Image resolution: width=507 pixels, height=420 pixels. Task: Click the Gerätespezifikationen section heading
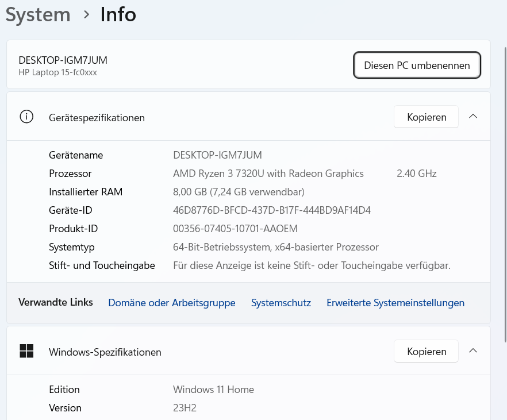tap(97, 118)
